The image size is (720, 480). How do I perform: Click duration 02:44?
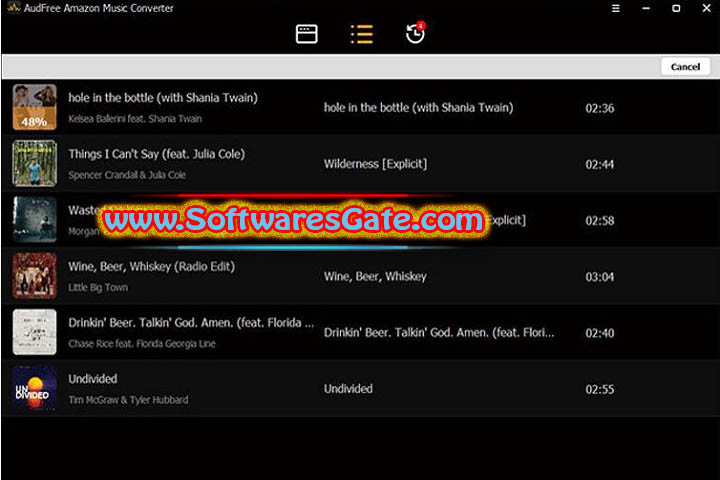[599, 164]
